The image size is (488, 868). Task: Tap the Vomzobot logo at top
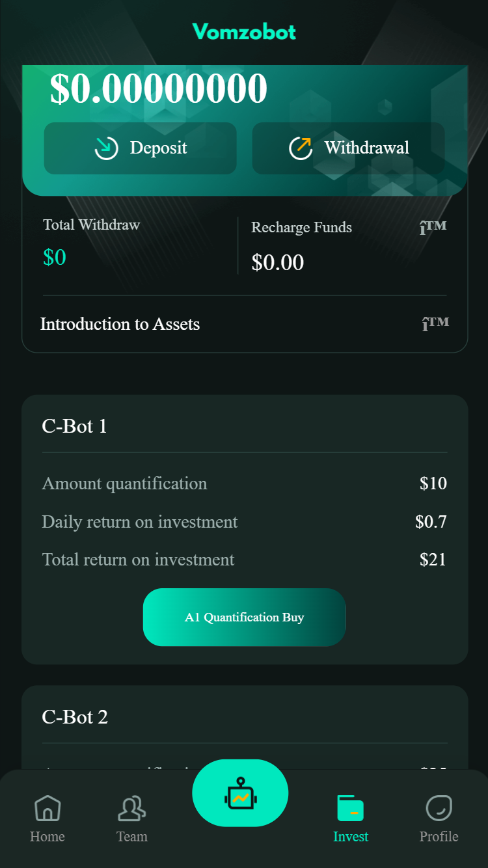coord(244,31)
